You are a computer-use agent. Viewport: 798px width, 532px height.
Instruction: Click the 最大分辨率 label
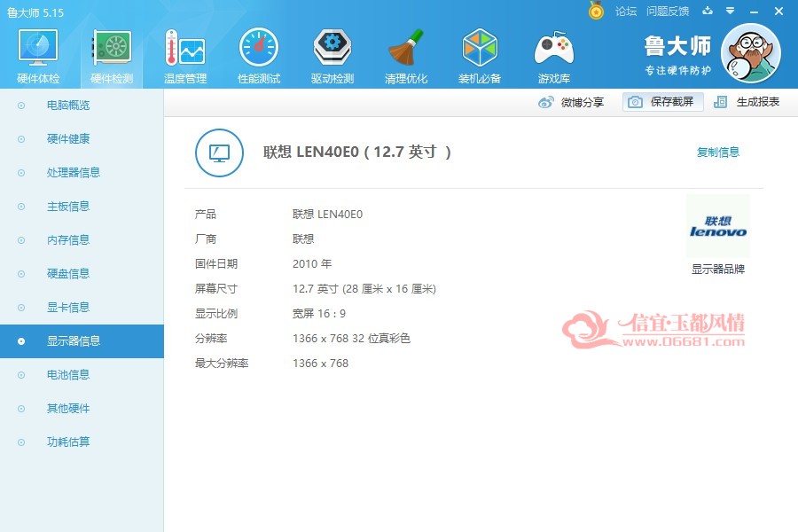pos(222,364)
